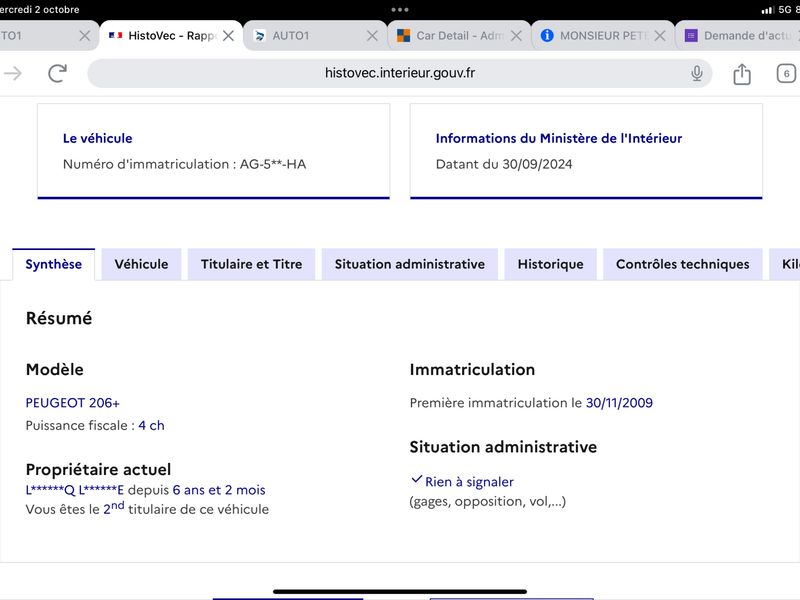Tap the 4 ch fiscal power value
800x600 pixels.
tap(152, 426)
